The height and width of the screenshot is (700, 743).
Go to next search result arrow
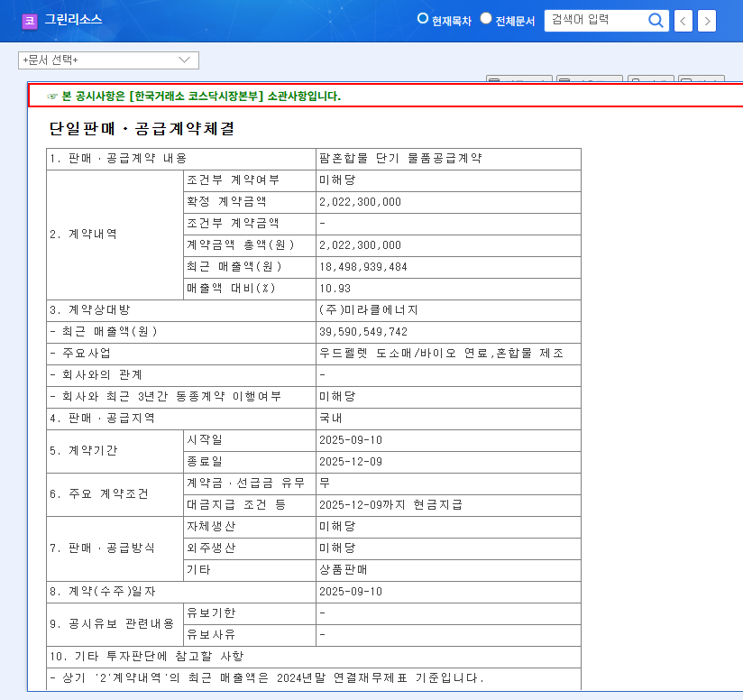click(x=707, y=21)
